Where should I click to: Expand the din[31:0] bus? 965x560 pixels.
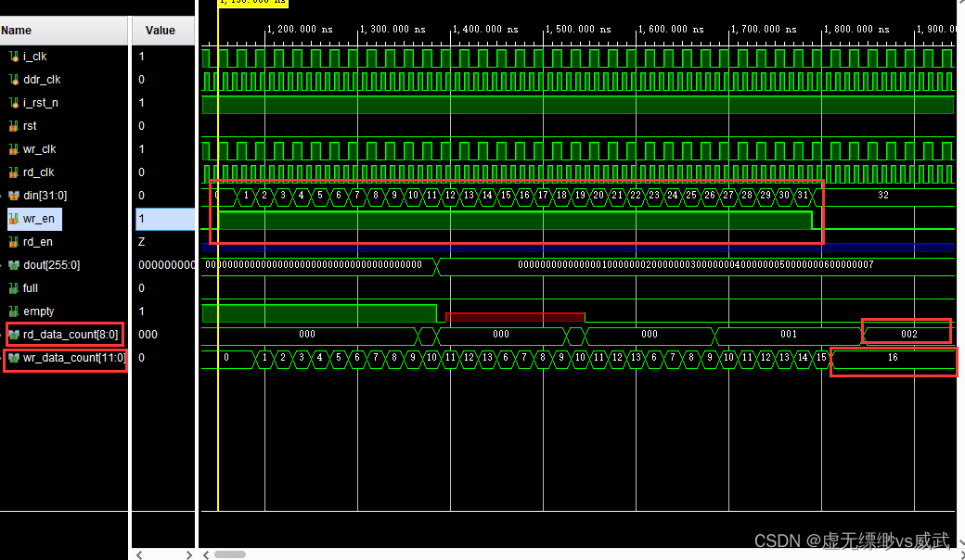[x=2, y=196]
